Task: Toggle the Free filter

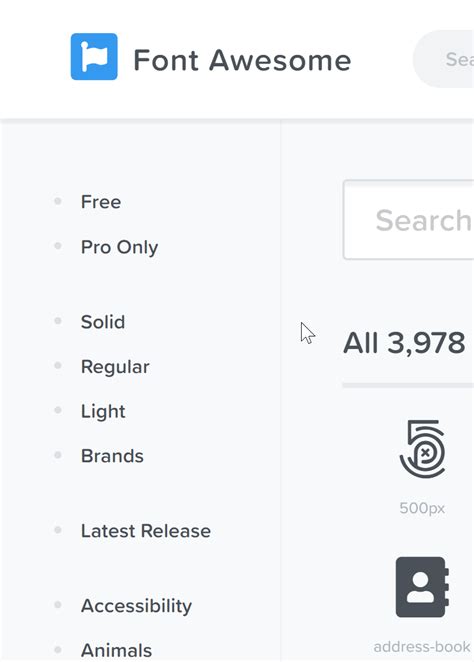Action: 101,202
